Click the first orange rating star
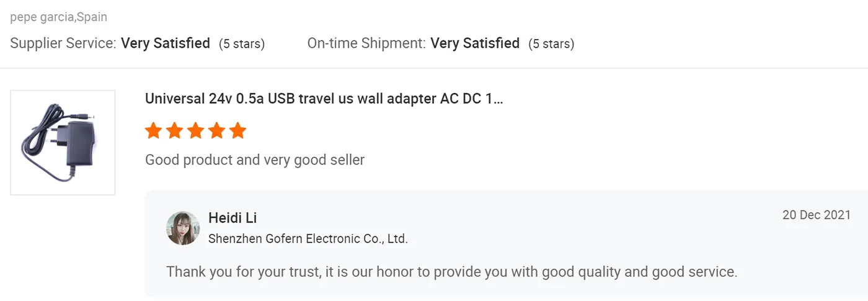Viewport: 868px width, 301px height. click(153, 131)
